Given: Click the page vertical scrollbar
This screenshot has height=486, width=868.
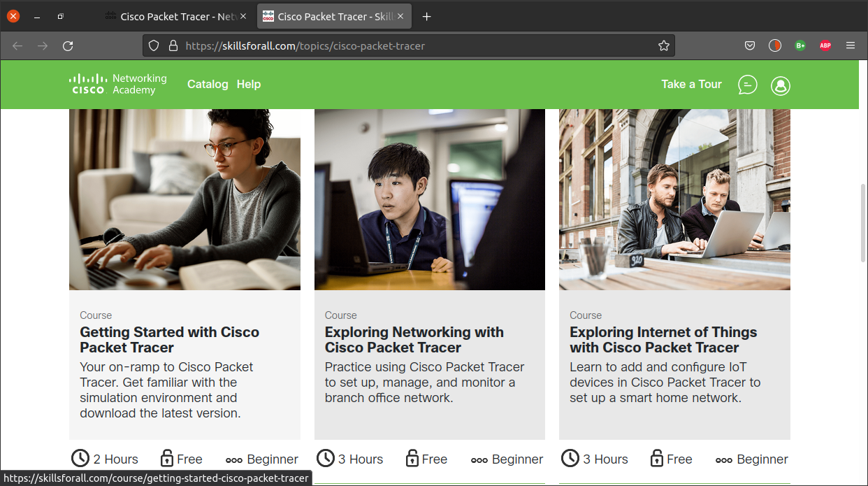Looking at the screenshot, I should 862,224.
